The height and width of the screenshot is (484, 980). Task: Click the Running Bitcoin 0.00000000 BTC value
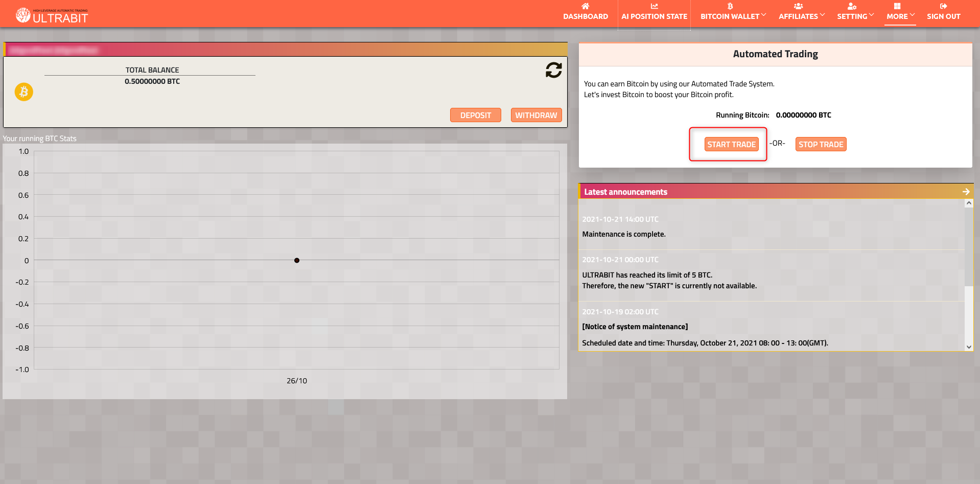[x=803, y=115]
